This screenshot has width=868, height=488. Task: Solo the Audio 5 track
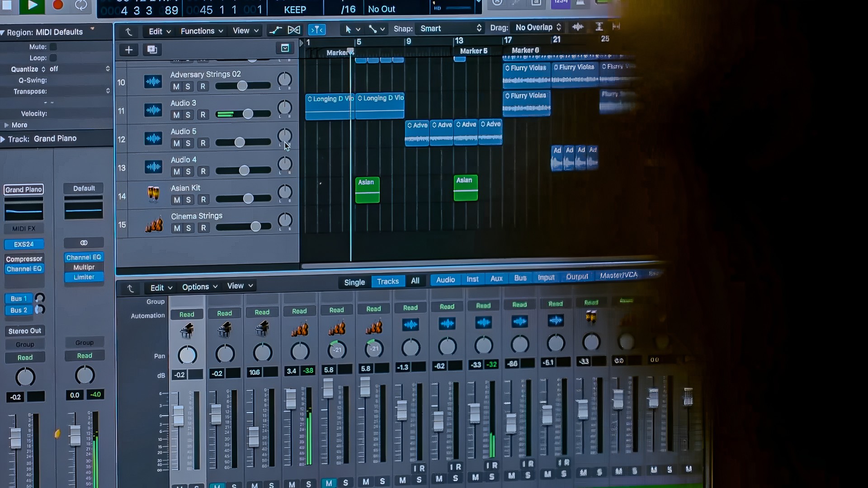[188, 143]
